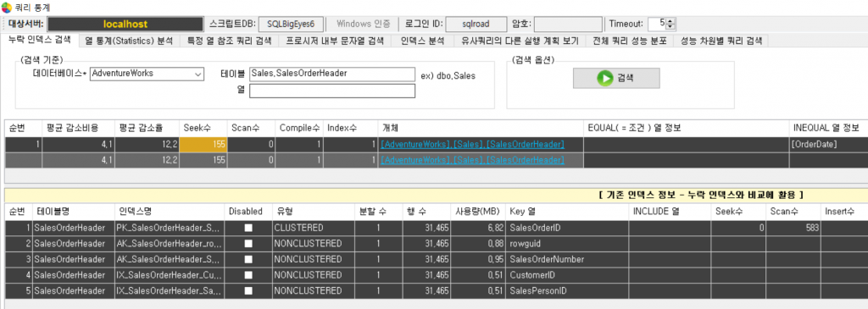Select the IX_SalesOrderHeader_Cu... index name cell
The image size is (868, 309).
tap(170, 275)
